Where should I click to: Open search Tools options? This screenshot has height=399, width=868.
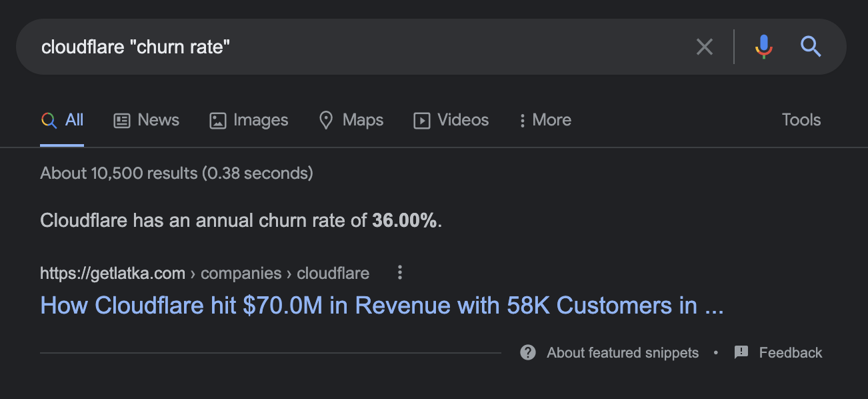pyautogui.click(x=800, y=120)
